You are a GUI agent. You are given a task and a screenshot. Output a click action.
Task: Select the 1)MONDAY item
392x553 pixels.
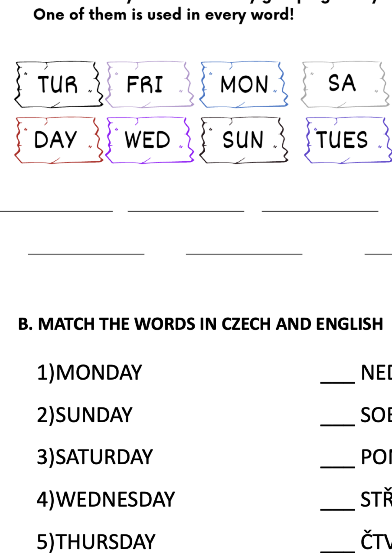pos(89,373)
